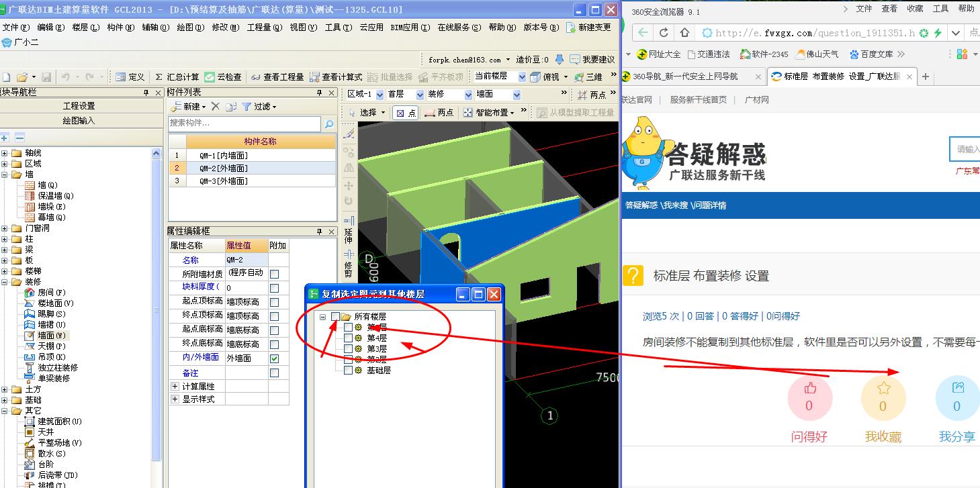
Task: Click the 延伸 extend tool
Action: 349,231
